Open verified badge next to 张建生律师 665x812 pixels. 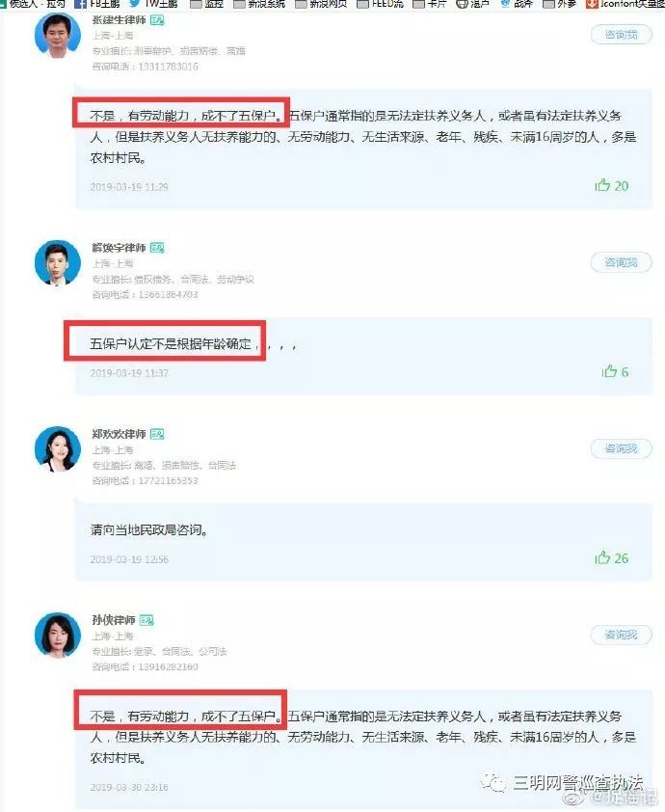pos(157,20)
